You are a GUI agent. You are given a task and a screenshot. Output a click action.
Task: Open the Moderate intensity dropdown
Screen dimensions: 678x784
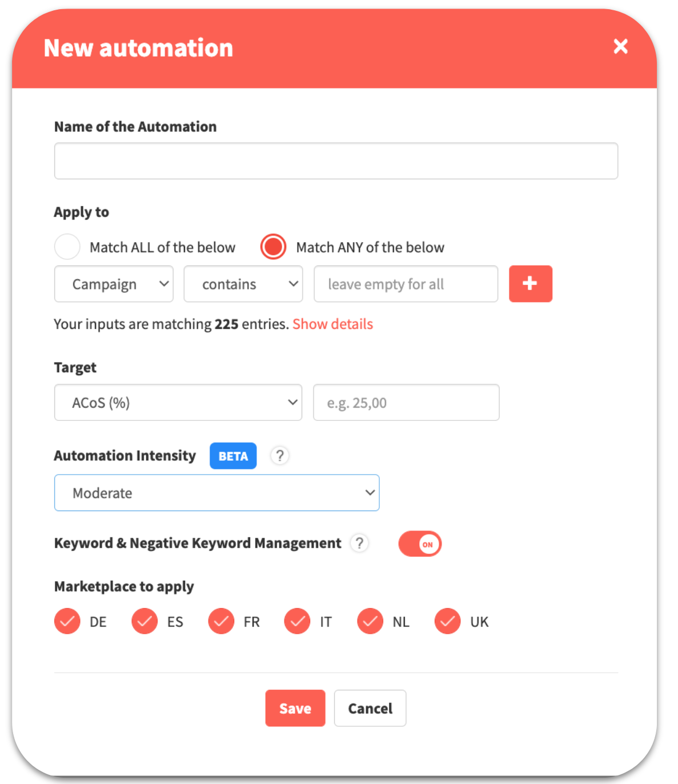(x=217, y=493)
